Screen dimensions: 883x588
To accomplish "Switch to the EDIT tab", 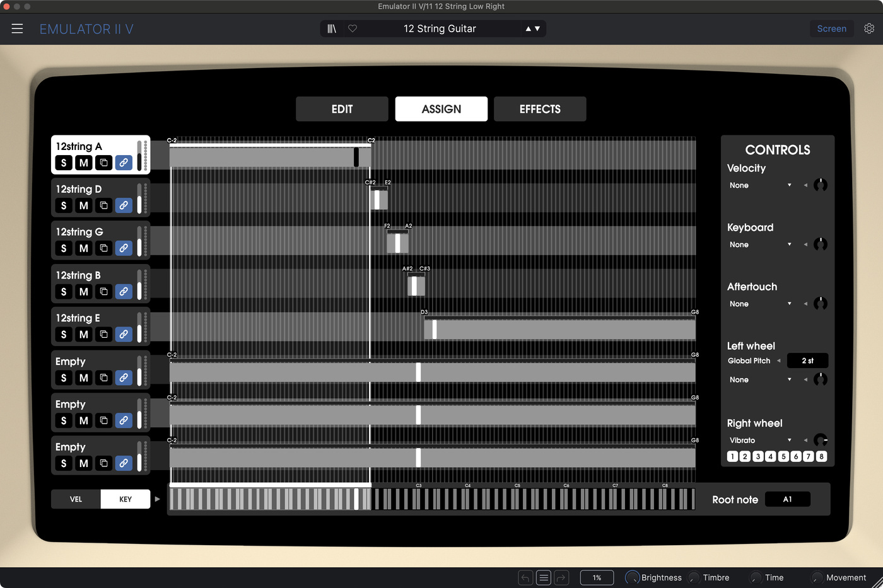I will click(342, 109).
